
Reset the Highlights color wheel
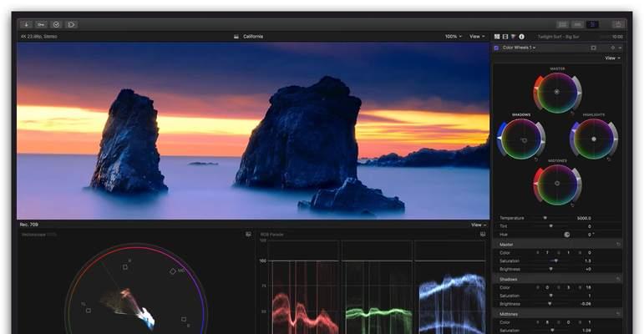click(x=609, y=159)
